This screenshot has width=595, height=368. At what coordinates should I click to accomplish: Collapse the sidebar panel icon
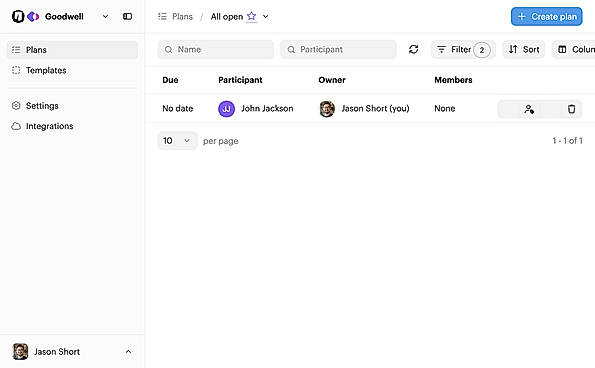128,16
